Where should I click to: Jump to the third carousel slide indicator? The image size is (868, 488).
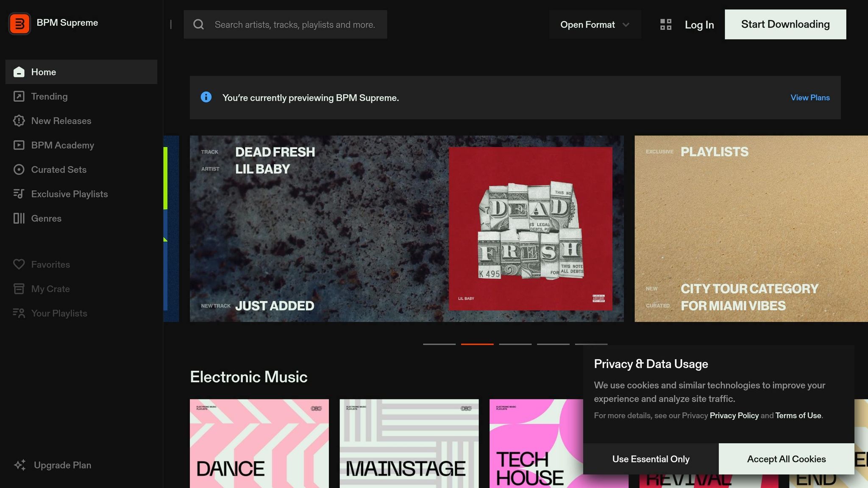[515, 344]
